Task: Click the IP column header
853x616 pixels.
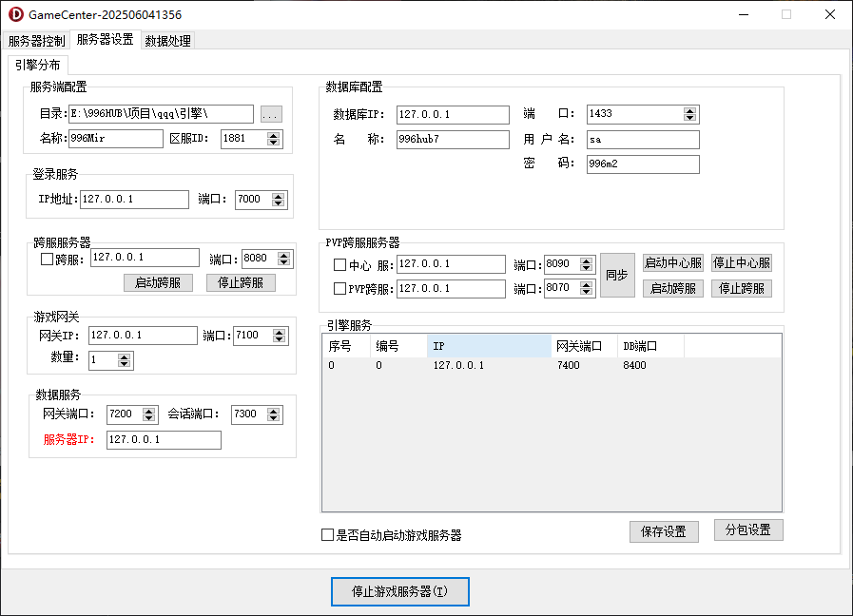Action: [489, 346]
